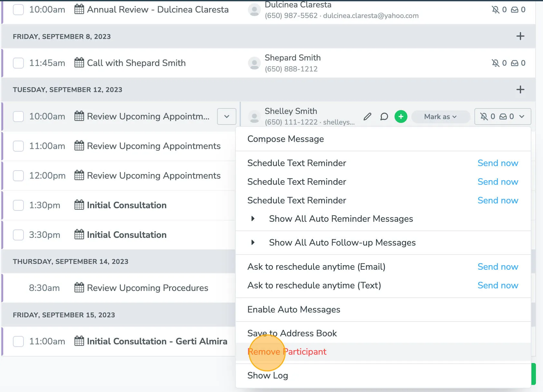Click the green plus icon next to Shelley Smith
This screenshot has width=543, height=392.
[x=401, y=117]
